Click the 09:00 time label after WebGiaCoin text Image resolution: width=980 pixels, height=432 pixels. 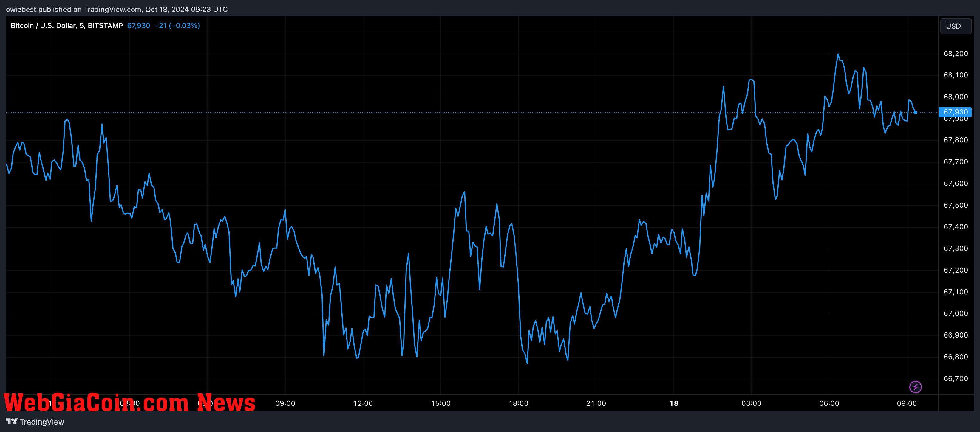pos(285,403)
